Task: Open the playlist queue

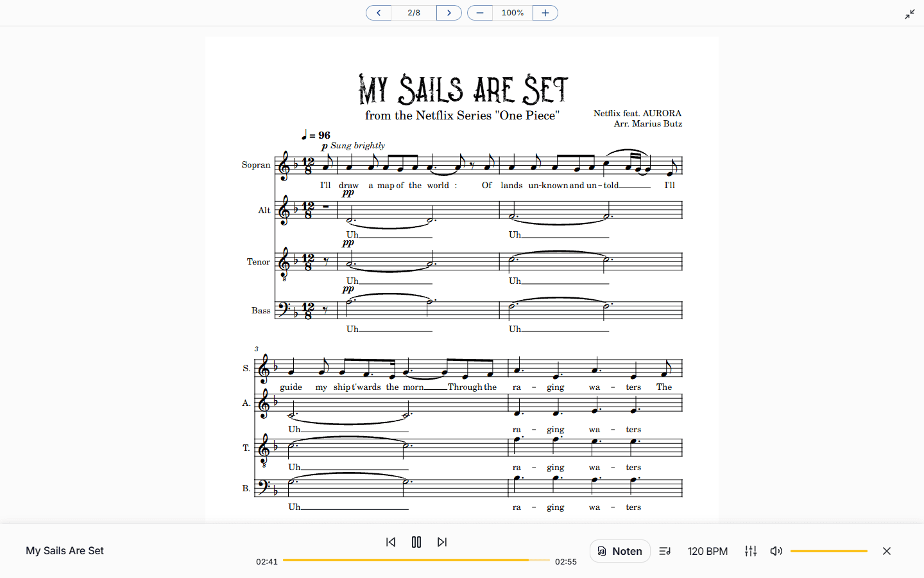Action: click(665, 551)
